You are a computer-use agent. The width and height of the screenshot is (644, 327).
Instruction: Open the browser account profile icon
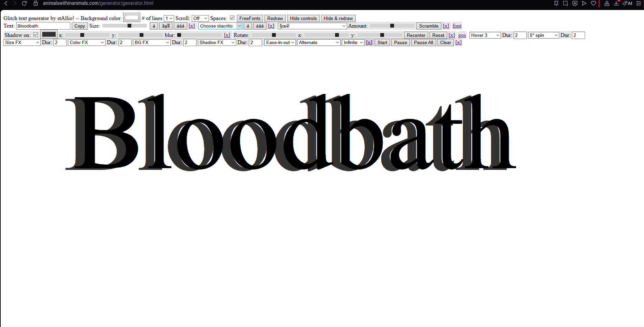click(x=607, y=3)
